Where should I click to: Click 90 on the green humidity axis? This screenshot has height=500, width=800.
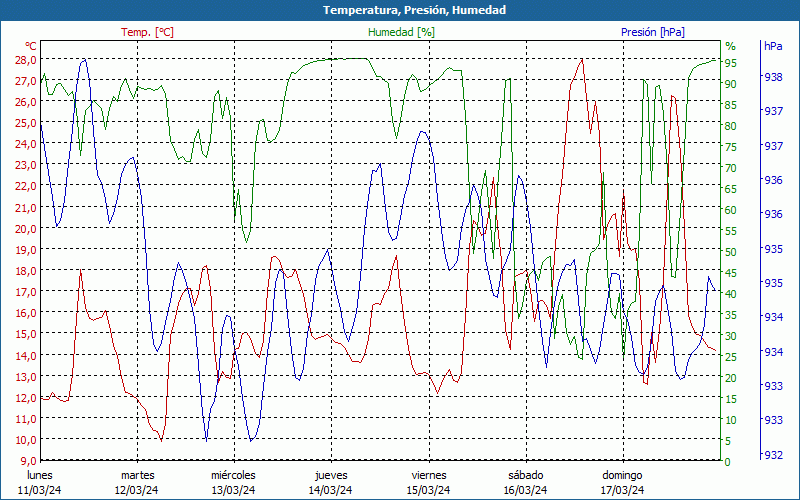pyautogui.click(x=731, y=84)
